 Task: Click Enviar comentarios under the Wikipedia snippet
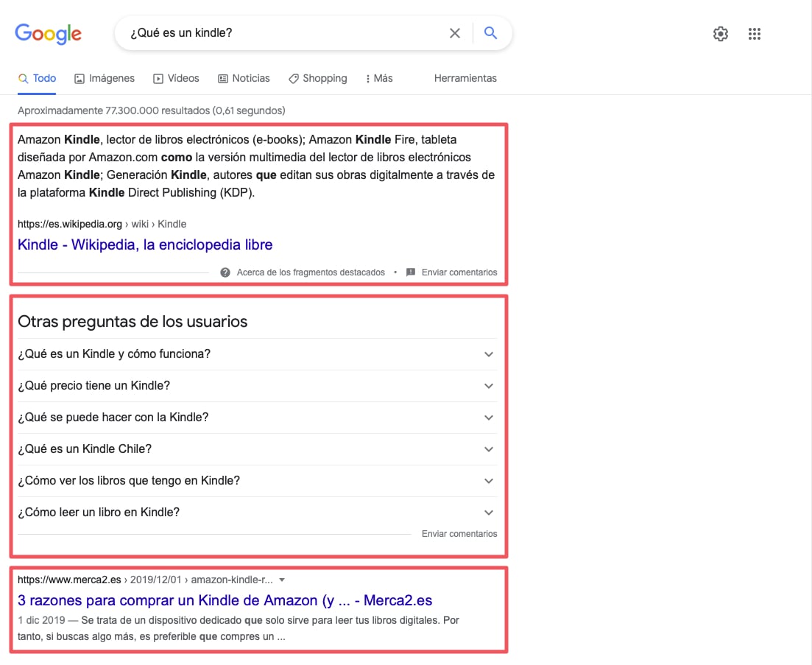[x=459, y=272]
